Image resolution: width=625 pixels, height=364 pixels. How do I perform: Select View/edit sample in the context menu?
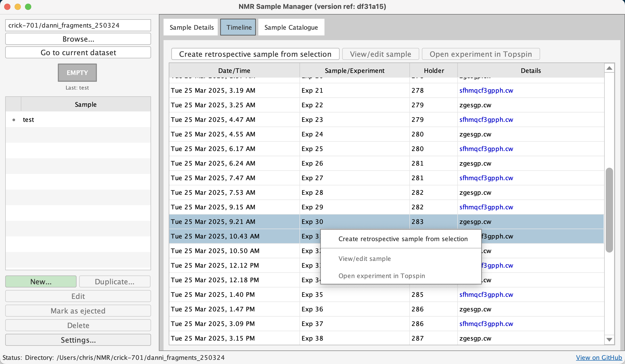365,259
